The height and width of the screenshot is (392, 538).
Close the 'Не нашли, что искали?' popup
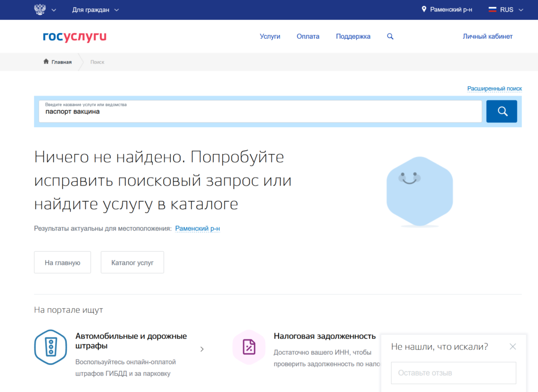point(513,347)
